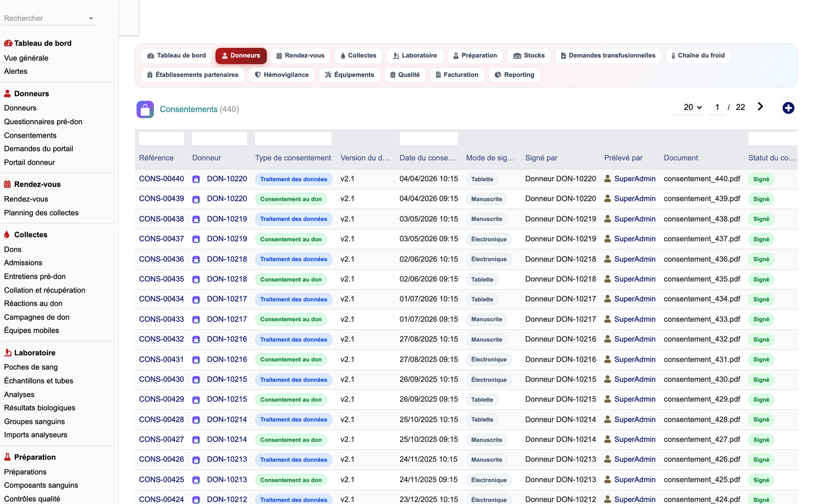
Task: Click date 27/08/2025 10:15 cell
Action: [429, 339]
